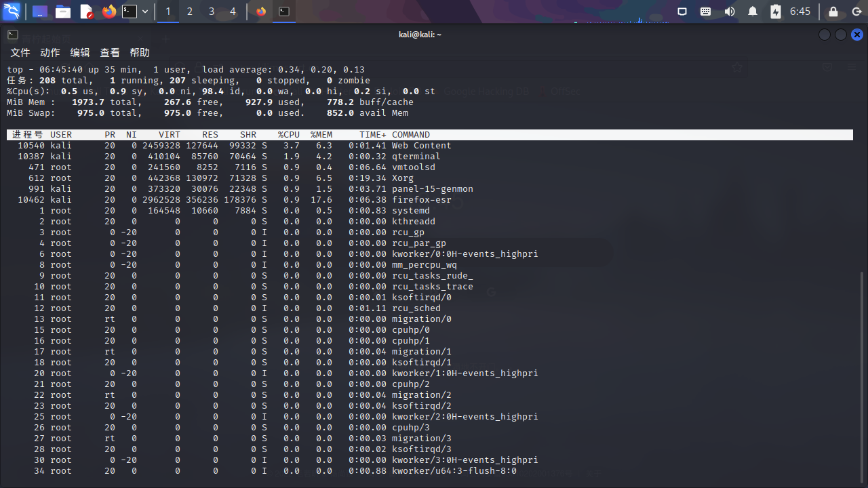This screenshot has height=488, width=868.
Task: Launch Firefox from the panel launcher
Action: (x=108, y=12)
